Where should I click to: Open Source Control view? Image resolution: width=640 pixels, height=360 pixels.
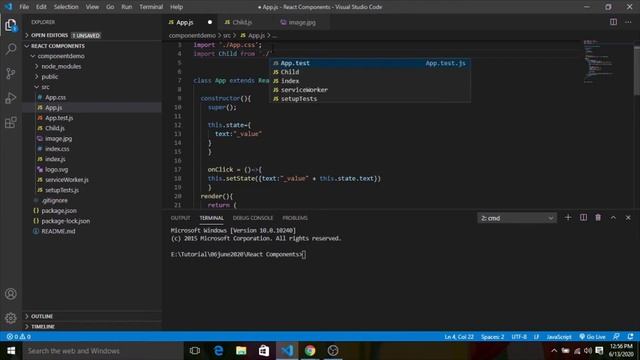pos(11,73)
